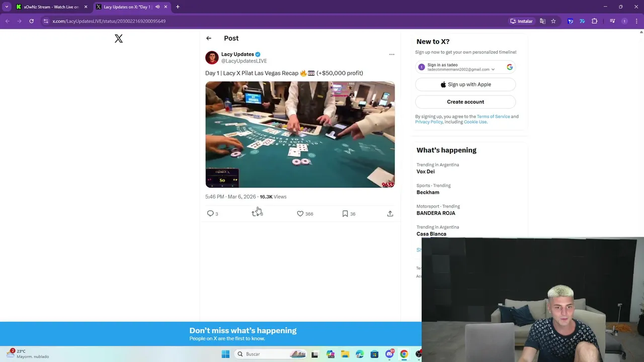The image size is (644, 362).
Task: Click the Create account button
Action: pyautogui.click(x=465, y=102)
